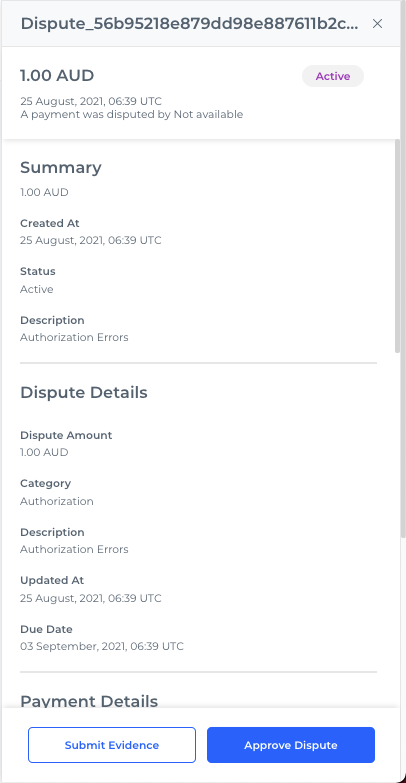The width and height of the screenshot is (406, 783).
Task: Click the inner panel scrollbar thumb
Action: click(x=398, y=246)
